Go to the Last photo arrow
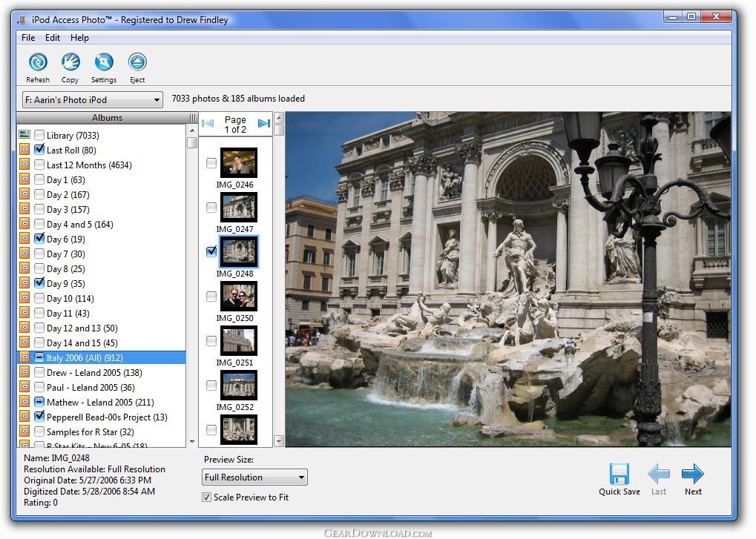Image resolution: width=756 pixels, height=539 pixels. [659, 474]
